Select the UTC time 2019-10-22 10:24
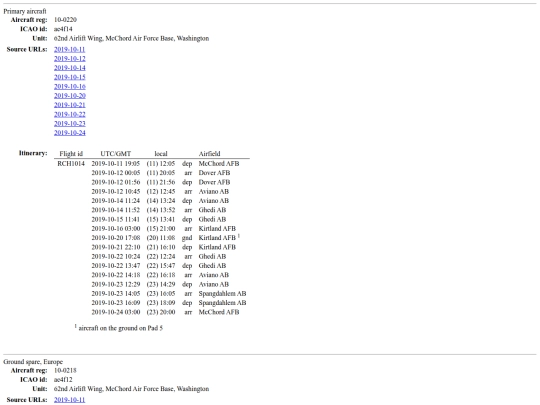540x405 pixels. pyautogui.click(x=116, y=257)
